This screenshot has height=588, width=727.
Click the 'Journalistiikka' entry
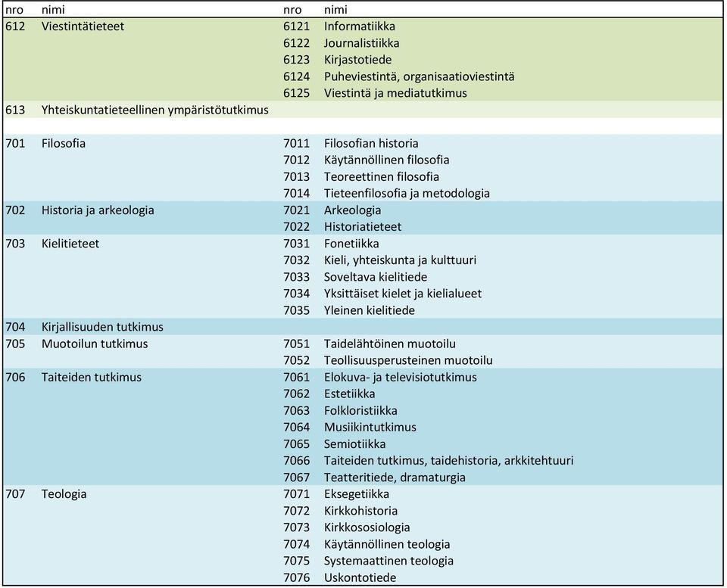[362, 43]
